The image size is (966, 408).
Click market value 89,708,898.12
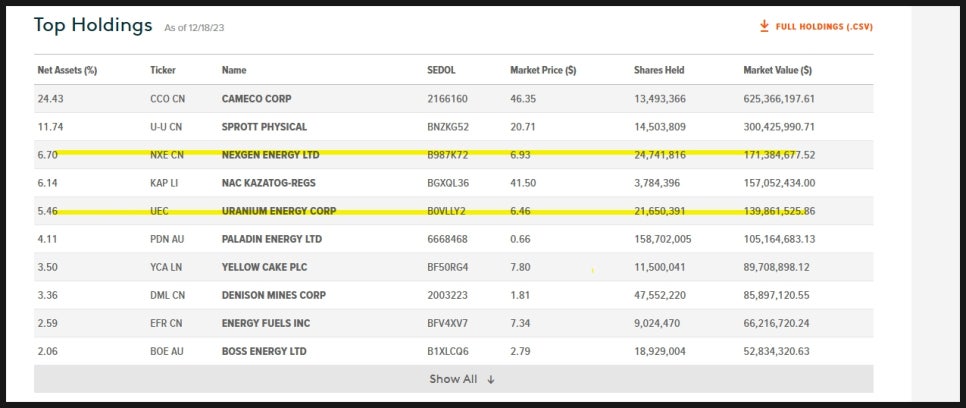[777, 267]
